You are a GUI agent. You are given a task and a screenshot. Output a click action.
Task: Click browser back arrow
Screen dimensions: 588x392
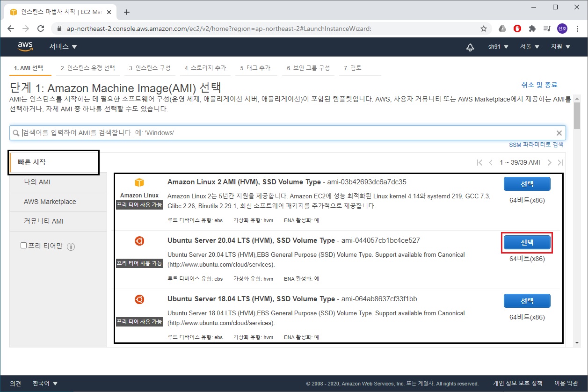pos(11,29)
